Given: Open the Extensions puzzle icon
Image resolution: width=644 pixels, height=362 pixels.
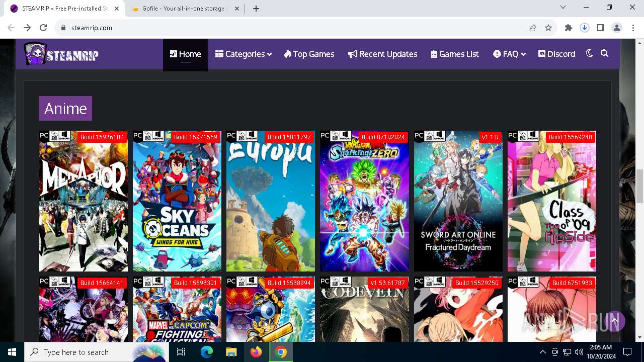Looking at the screenshot, I should click(x=569, y=28).
